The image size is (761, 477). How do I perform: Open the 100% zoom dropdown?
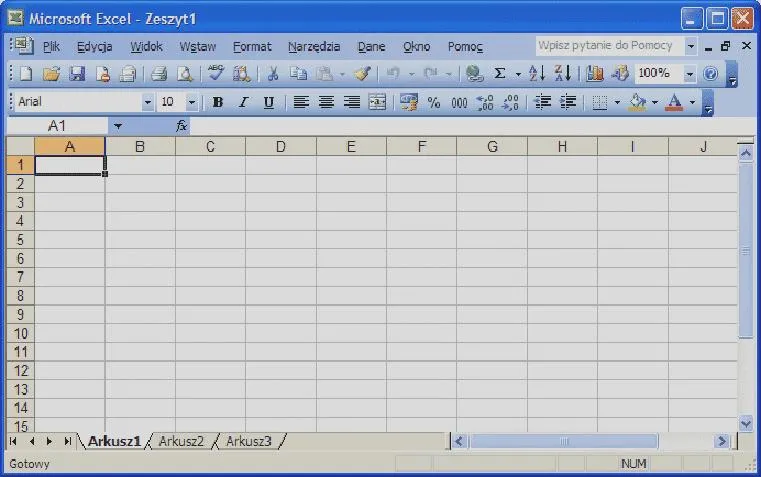[689, 74]
